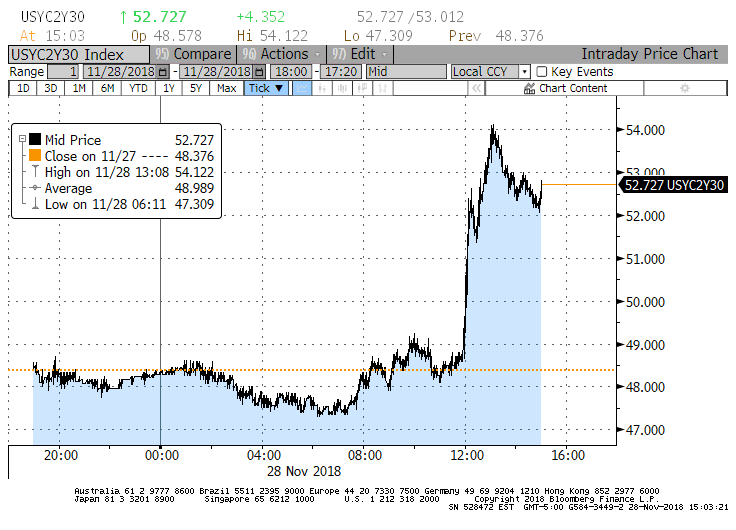Select the 3D range tab
This screenshot has width=736, height=530.
(x=50, y=88)
